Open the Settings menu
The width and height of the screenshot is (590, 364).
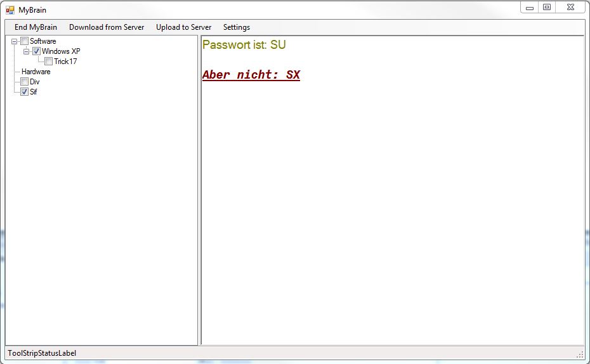point(236,27)
